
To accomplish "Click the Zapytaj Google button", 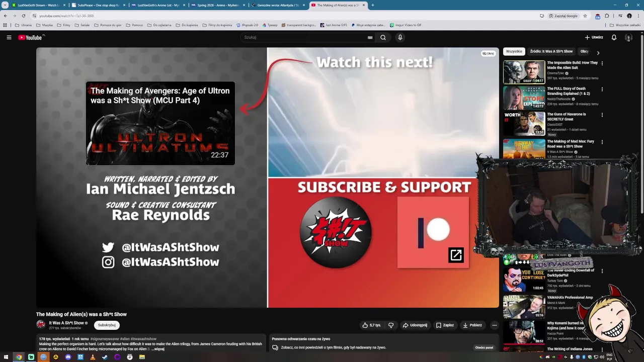I will pos(563,16).
